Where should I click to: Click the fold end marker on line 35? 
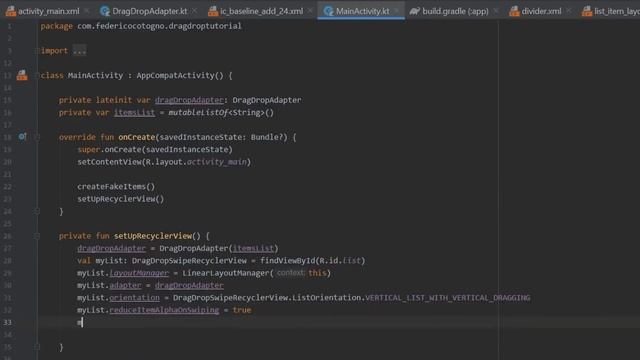pyautogui.click(x=37, y=347)
